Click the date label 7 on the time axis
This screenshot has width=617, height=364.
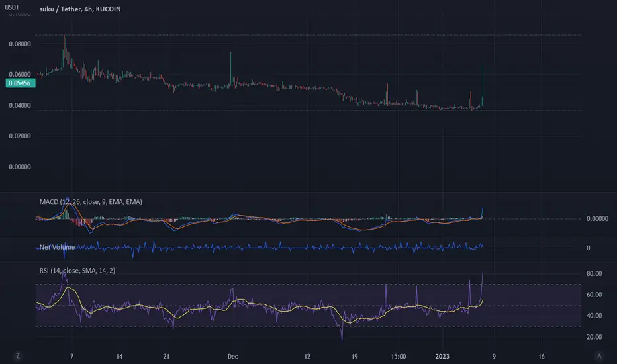pyautogui.click(x=71, y=356)
